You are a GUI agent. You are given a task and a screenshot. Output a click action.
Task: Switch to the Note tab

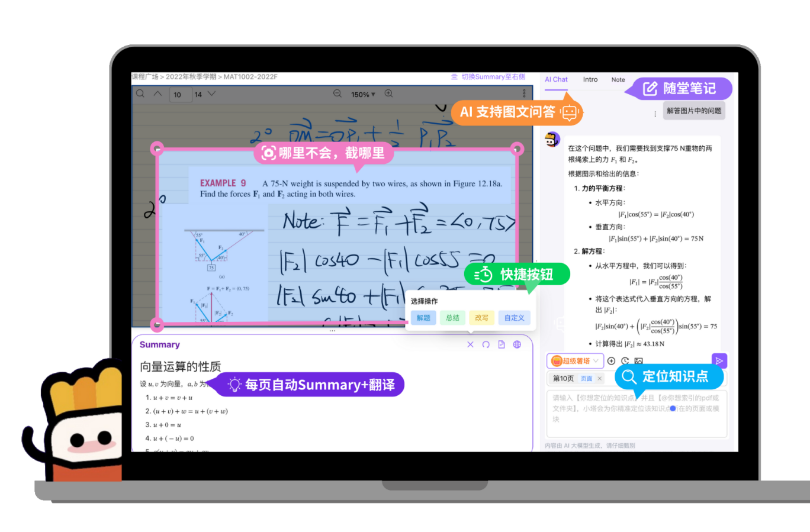[618, 79]
